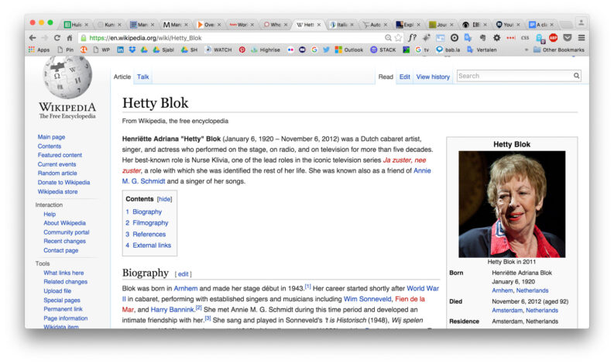
Task: Expand the bookmarks overflow chevron
Action: [526, 50]
